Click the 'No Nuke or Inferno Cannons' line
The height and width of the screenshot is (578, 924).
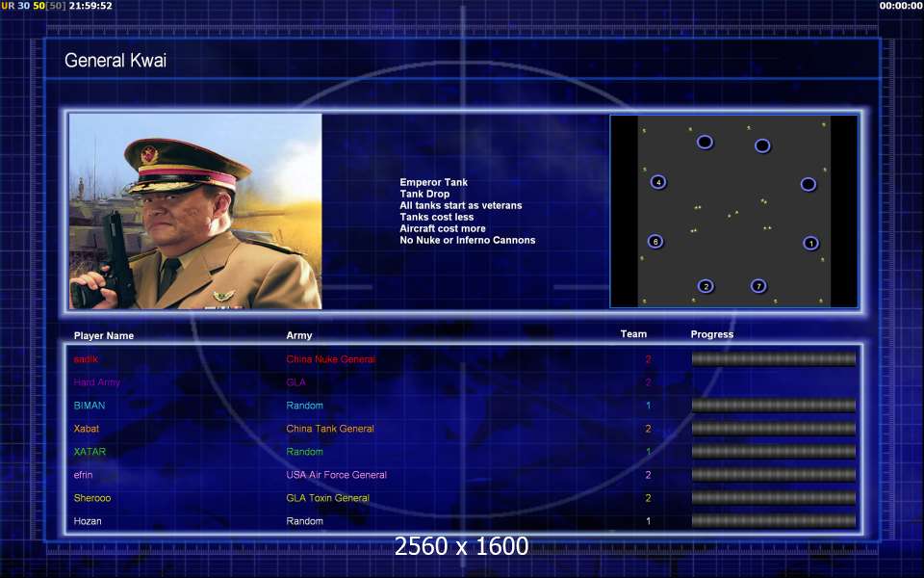[x=468, y=240]
